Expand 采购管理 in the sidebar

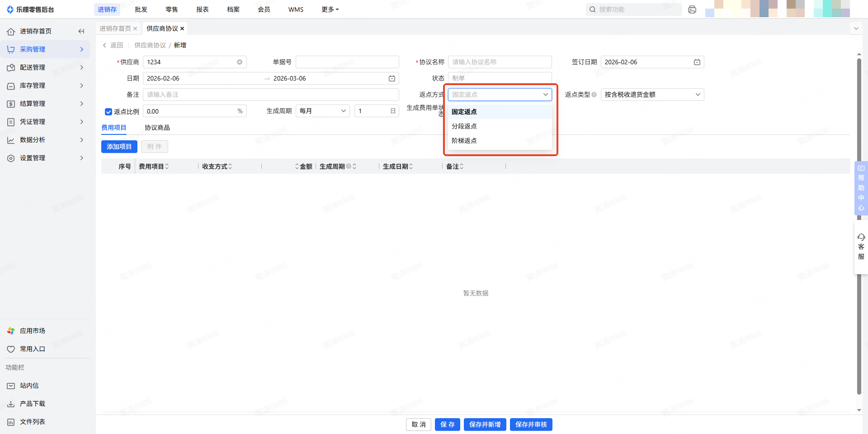(45, 49)
